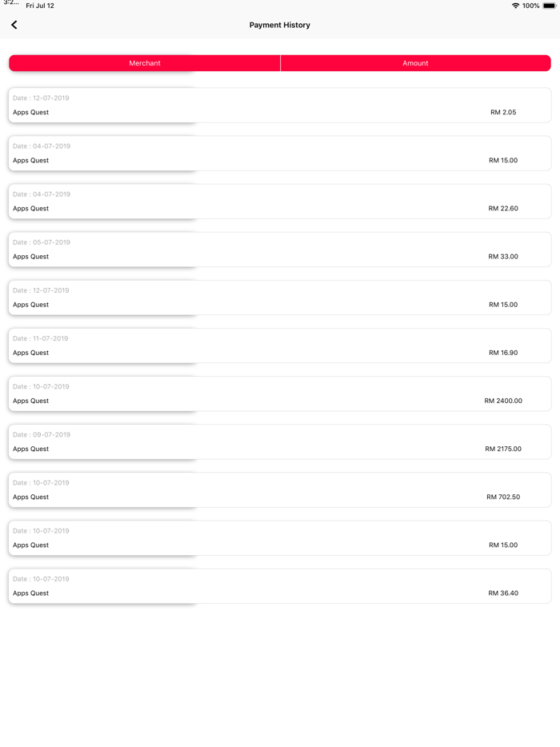Image resolution: width=560 pixels, height=747 pixels.
Task: Tap the back arrow icon
Action: [14, 25]
